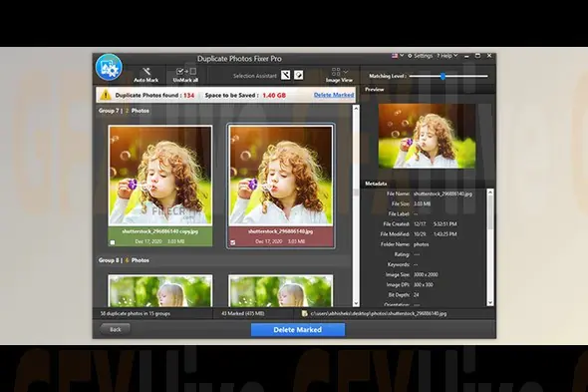Click the File Size 3.03 MB value
The width and height of the screenshot is (588, 392).
(x=422, y=203)
